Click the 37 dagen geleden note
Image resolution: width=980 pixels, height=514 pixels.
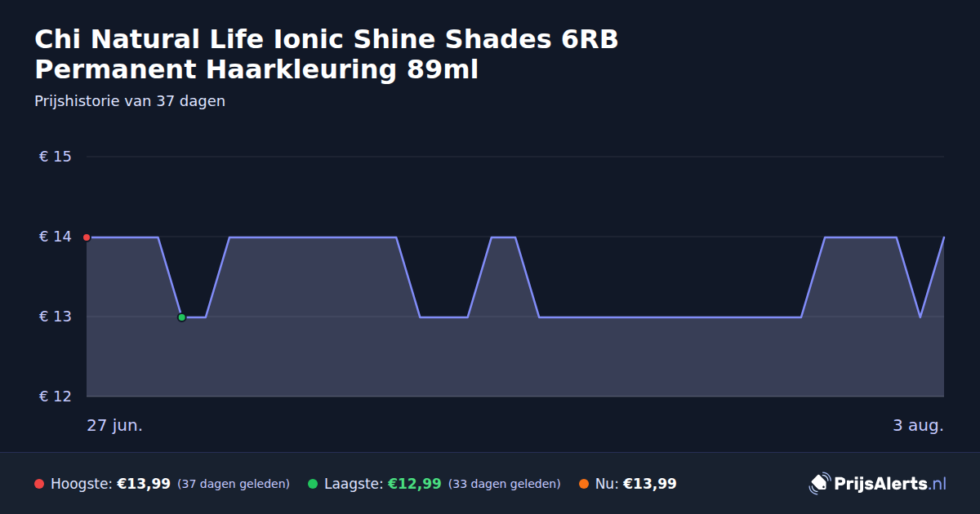pyautogui.click(x=234, y=484)
